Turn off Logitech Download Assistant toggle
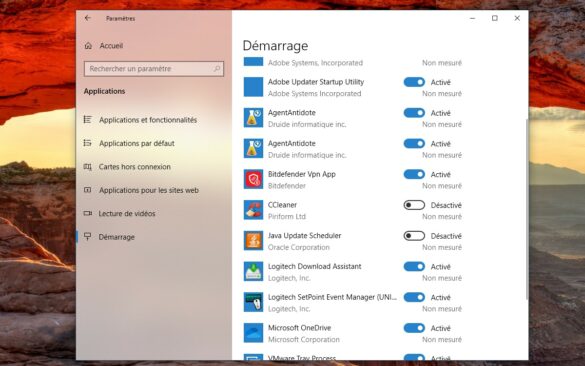Viewport: 585px width, 366px height. coord(414,266)
